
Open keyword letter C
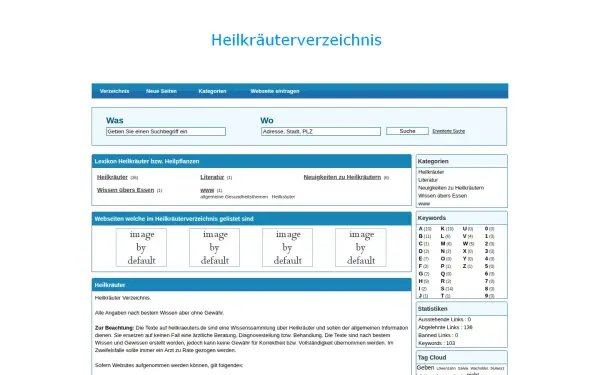(421, 244)
